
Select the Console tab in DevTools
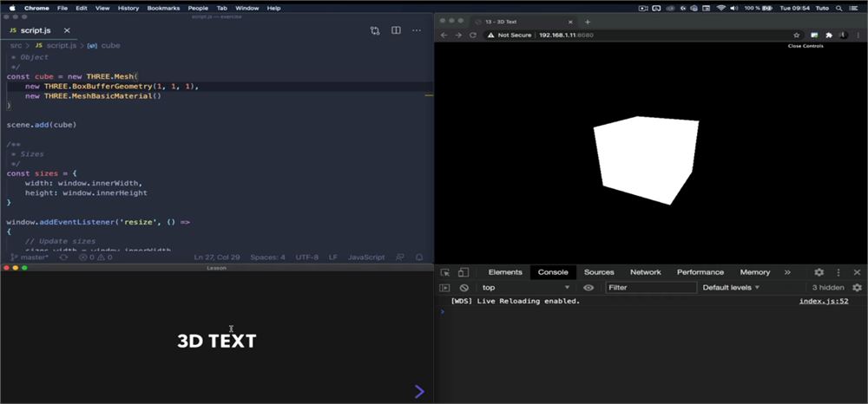click(553, 272)
